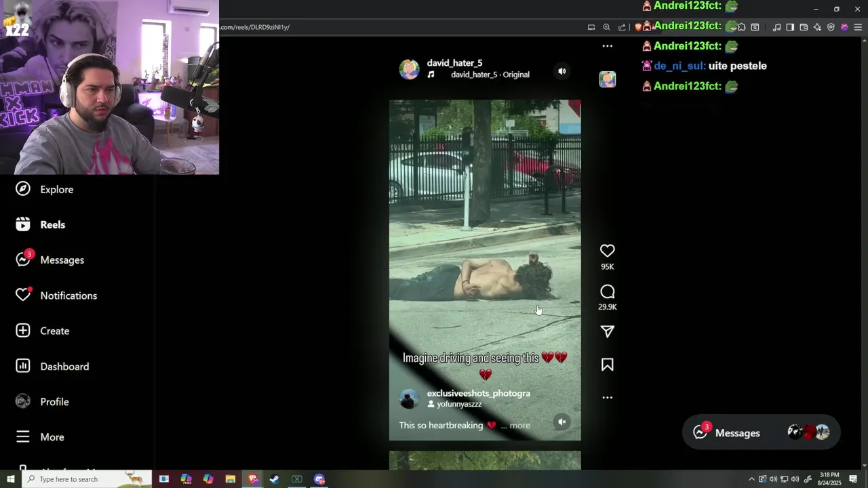The image size is (868, 488).
Task: Open the david_hater_5 · Original audio link
Action: click(490, 75)
